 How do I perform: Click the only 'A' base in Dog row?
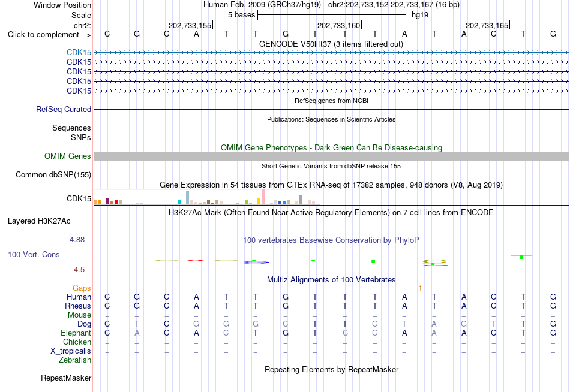(x=434, y=324)
